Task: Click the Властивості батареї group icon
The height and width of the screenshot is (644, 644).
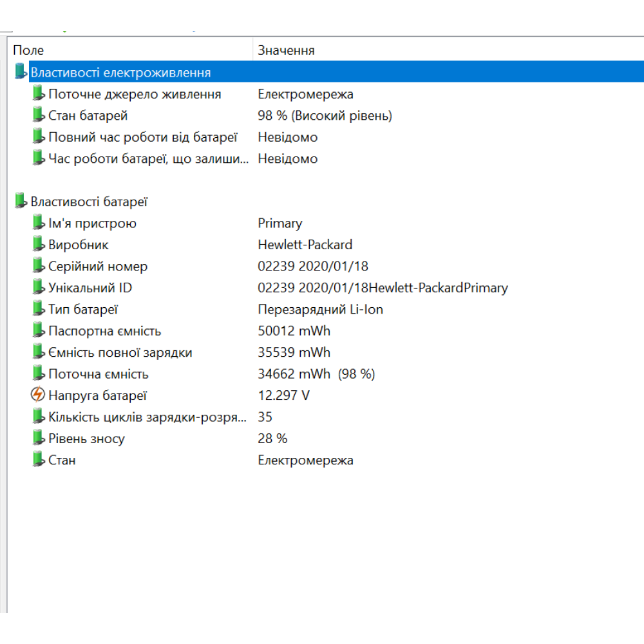Action: pos(21,201)
